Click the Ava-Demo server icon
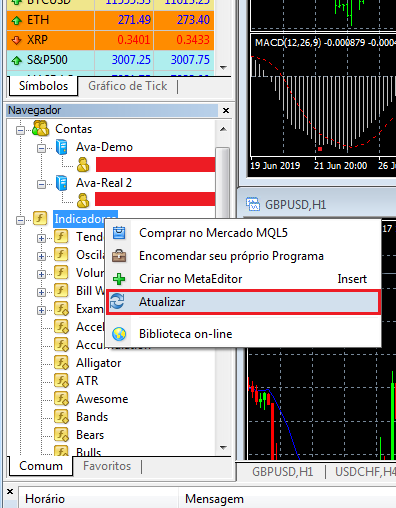This screenshot has height=508, width=396. (x=62, y=147)
